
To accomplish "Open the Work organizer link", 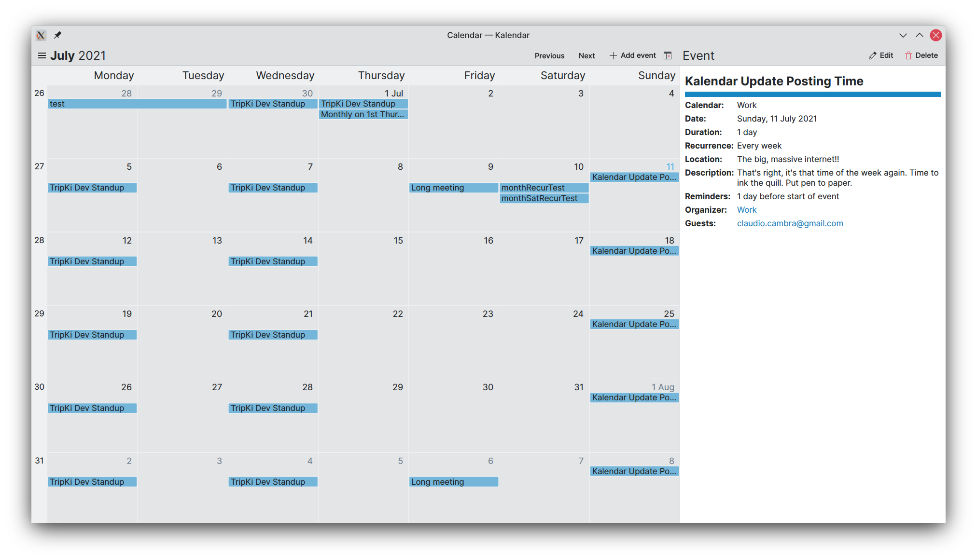I will coord(746,210).
